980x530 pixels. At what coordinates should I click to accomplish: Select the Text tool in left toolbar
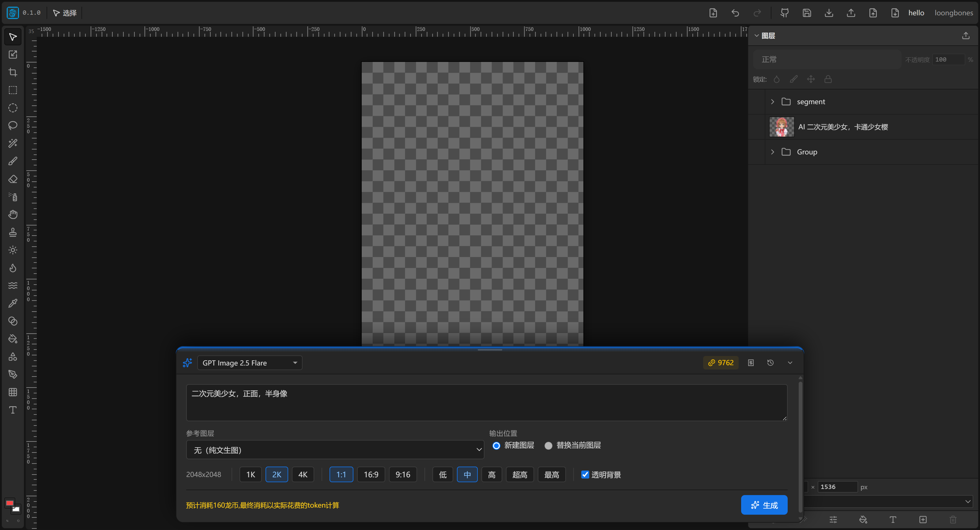coord(13,410)
